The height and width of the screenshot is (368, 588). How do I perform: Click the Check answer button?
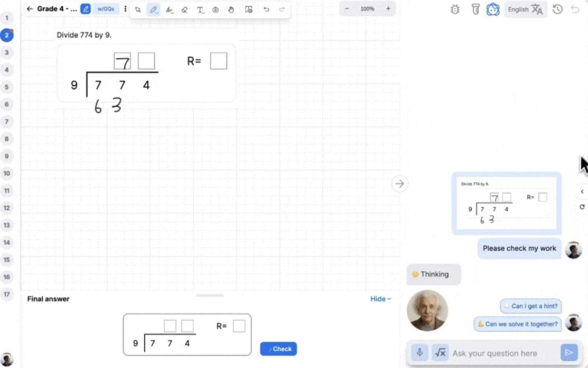click(x=278, y=349)
